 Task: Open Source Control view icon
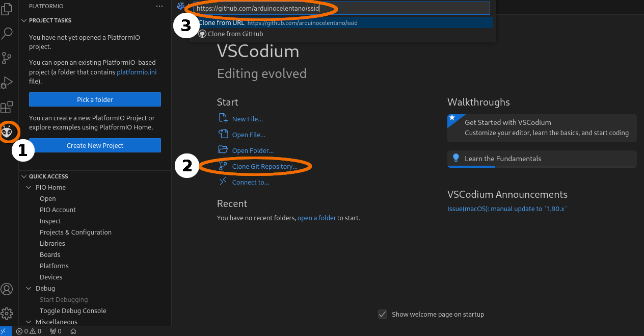[x=7, y=58]
